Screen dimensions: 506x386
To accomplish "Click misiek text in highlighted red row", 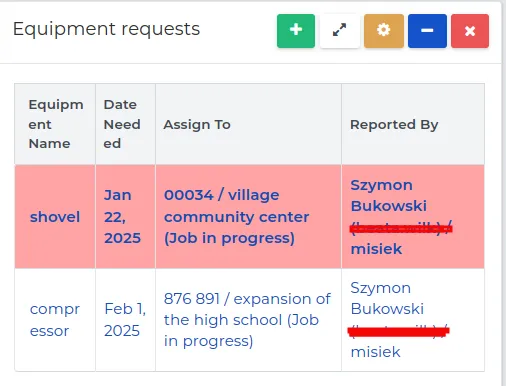I will point(376,249).
